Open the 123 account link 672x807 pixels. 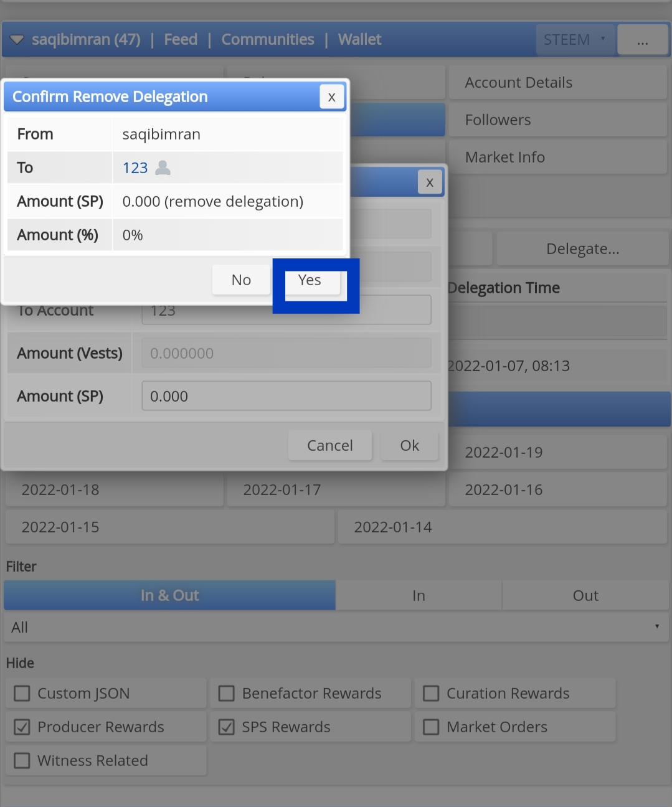(x=135, y=168)
